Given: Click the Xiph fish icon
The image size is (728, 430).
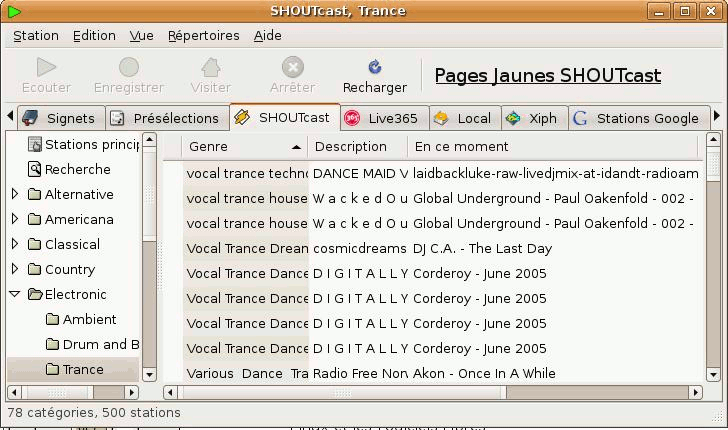Looking at the screenshot, I should 513,118.
